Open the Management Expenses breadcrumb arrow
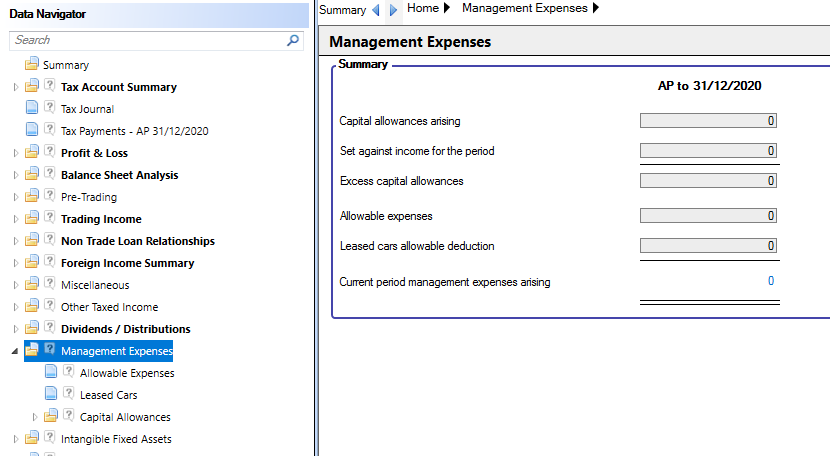 (x=596, y=8)
